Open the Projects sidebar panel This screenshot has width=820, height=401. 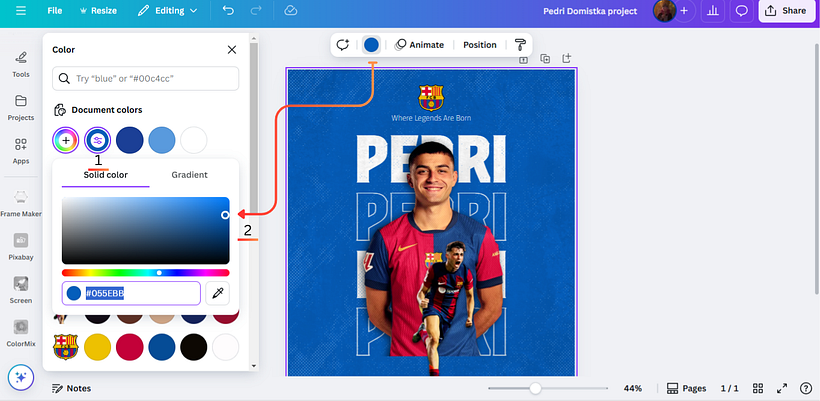pos(21,108)
